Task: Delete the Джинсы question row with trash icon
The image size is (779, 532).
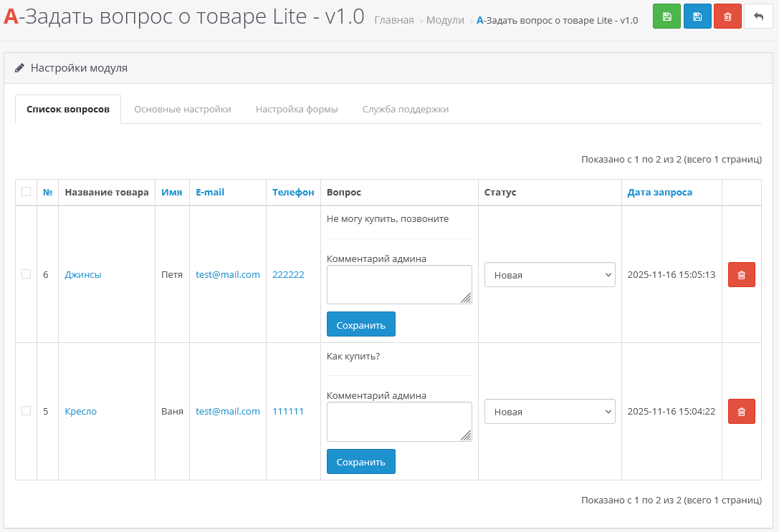Action: 741,275
